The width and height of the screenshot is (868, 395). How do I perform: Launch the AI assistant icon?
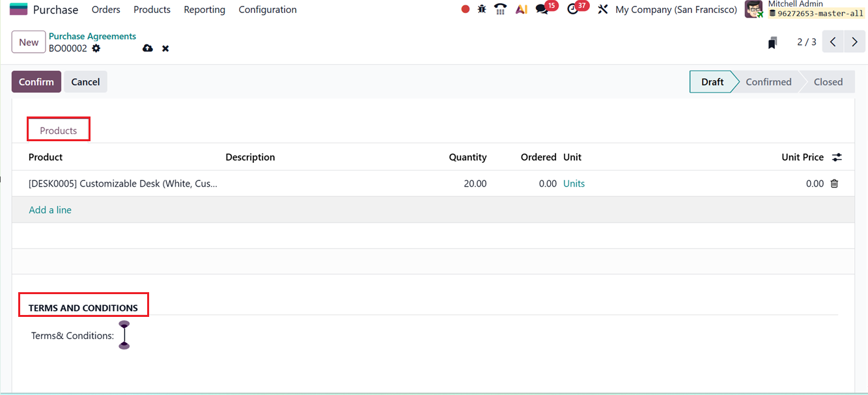point(521,9)
